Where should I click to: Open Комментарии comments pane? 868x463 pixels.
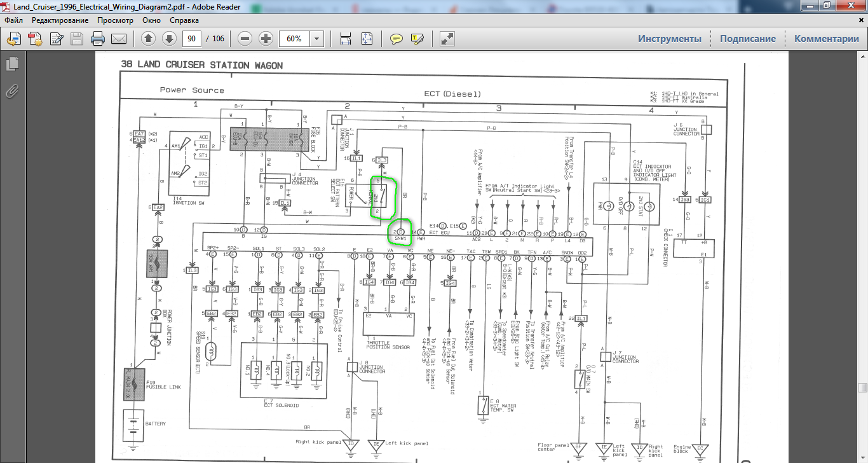826,39
